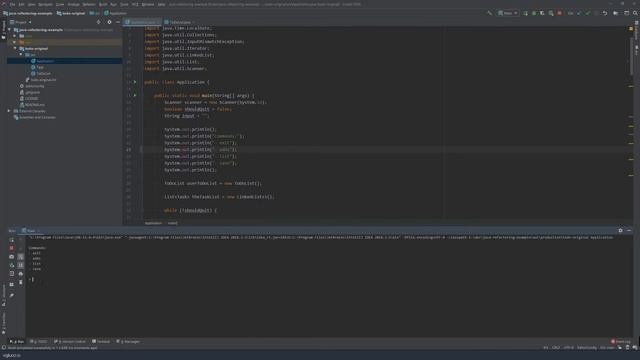Screen dimensions: 640x360
Task: Collapse the java-refactoring-example root node
Action: 9,30
